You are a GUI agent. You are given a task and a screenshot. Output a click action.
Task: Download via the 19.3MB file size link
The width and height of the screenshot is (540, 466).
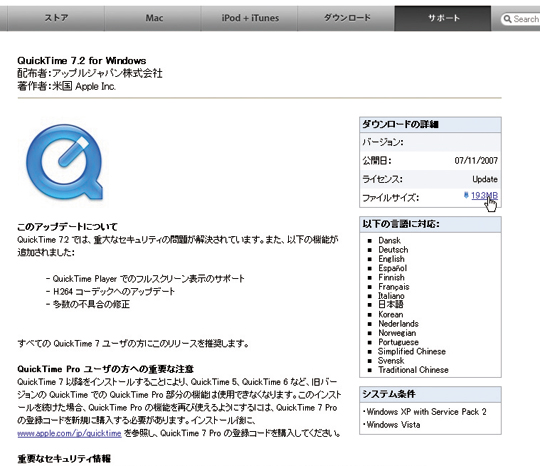point(484,196)
